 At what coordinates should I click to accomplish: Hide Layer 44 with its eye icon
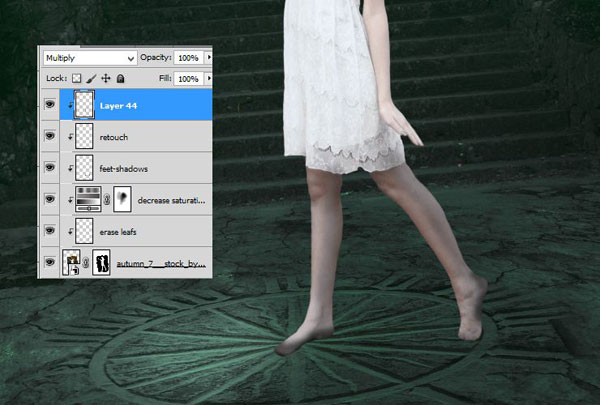pos(50,105)
